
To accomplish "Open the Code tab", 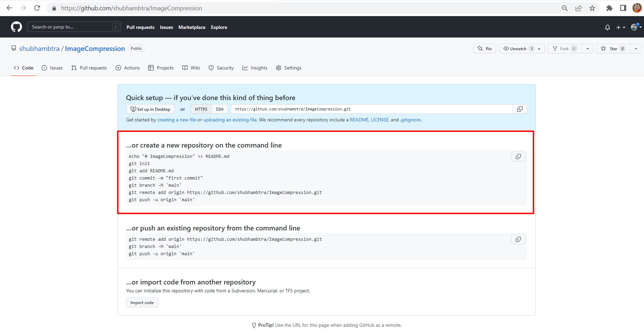I will tap(23, 68).
